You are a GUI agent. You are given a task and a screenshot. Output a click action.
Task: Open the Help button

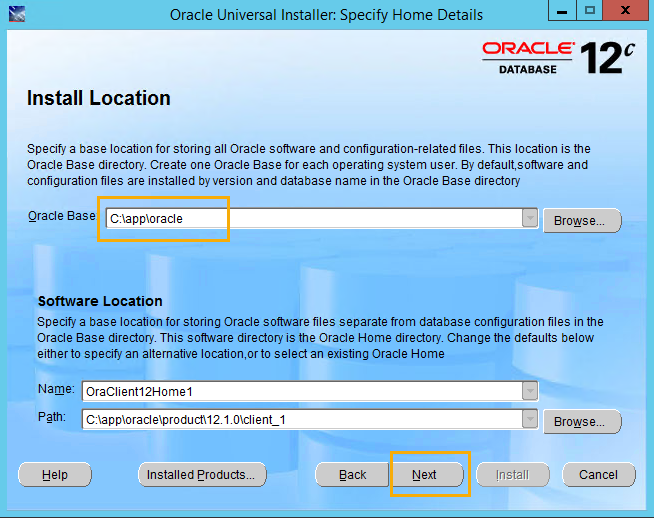coord(55,475)
